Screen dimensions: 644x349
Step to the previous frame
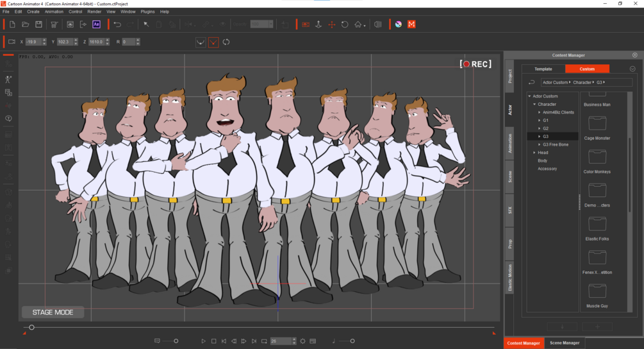click(x=234, y=341)
